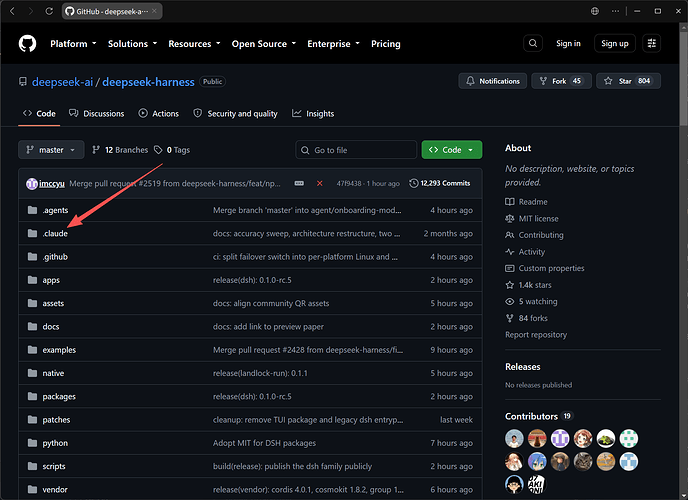The image size is (688, 500).
Task: Open the .claude folder
Action: click(x=55, y=233)
